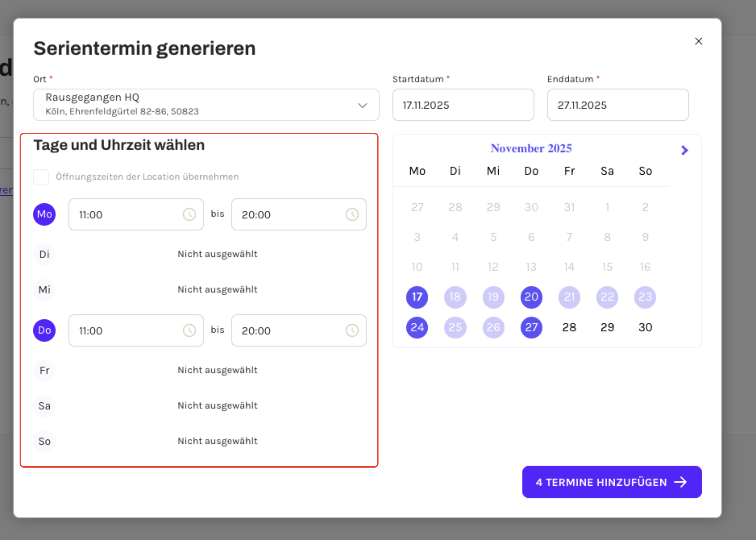
Task: Enable the Fr weekday toggle
Action: (x=44, y=370)
